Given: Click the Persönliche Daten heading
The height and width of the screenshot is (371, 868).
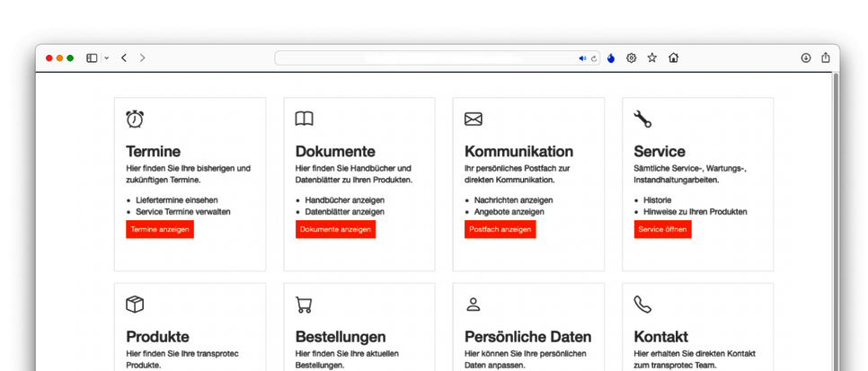Looking at the screenshot, I should 528,337.
